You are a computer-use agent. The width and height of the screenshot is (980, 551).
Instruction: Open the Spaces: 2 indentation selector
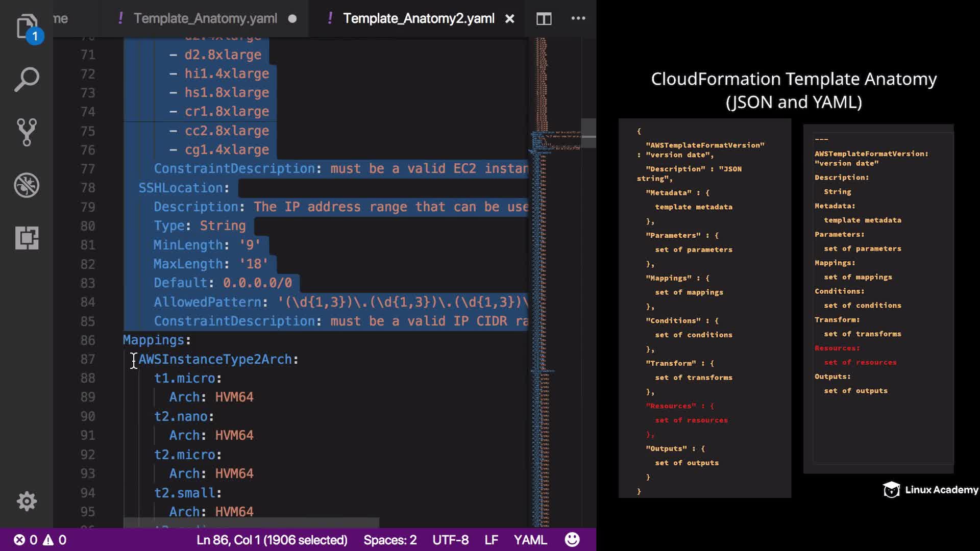tap(390, 540)
